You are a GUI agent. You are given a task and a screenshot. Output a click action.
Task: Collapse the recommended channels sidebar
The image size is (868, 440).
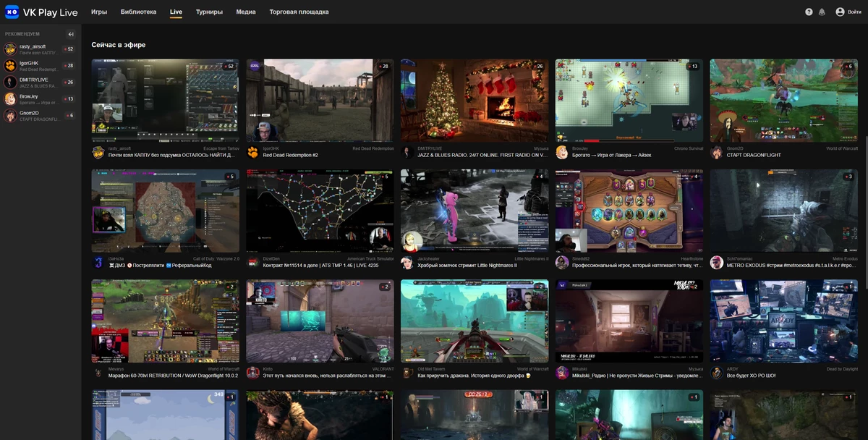71,34
